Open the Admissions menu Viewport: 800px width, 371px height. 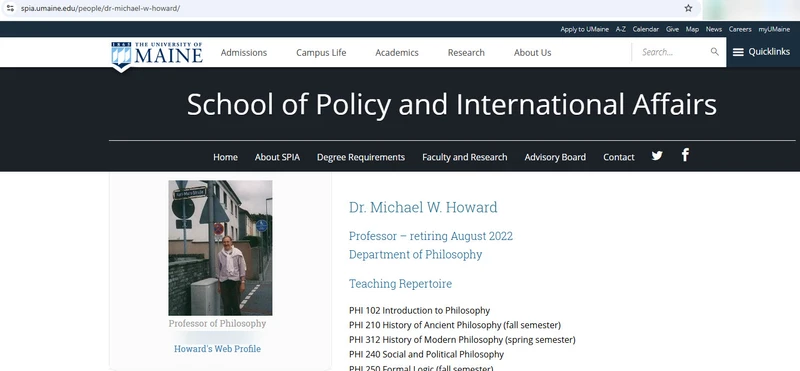(243, 53)
